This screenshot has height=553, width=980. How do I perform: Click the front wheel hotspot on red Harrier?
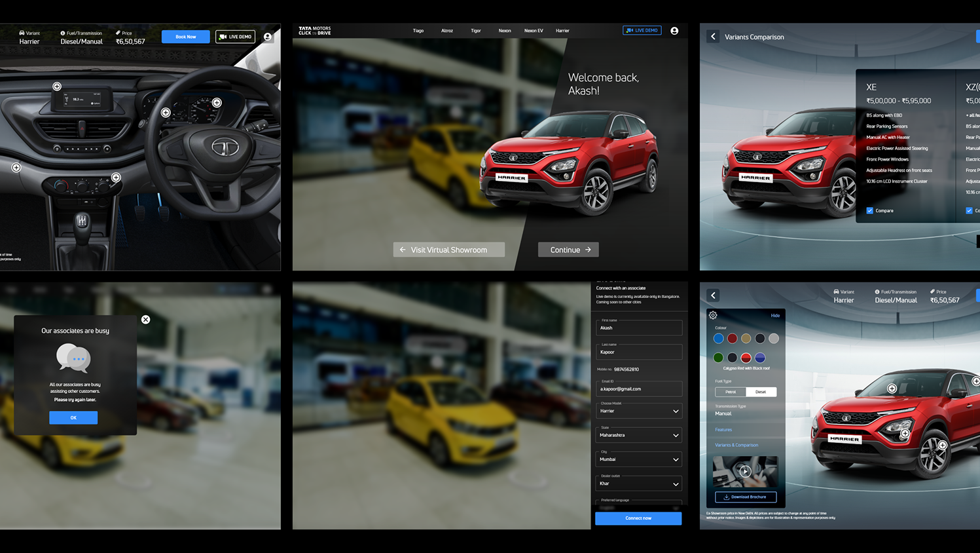(943, 445)
